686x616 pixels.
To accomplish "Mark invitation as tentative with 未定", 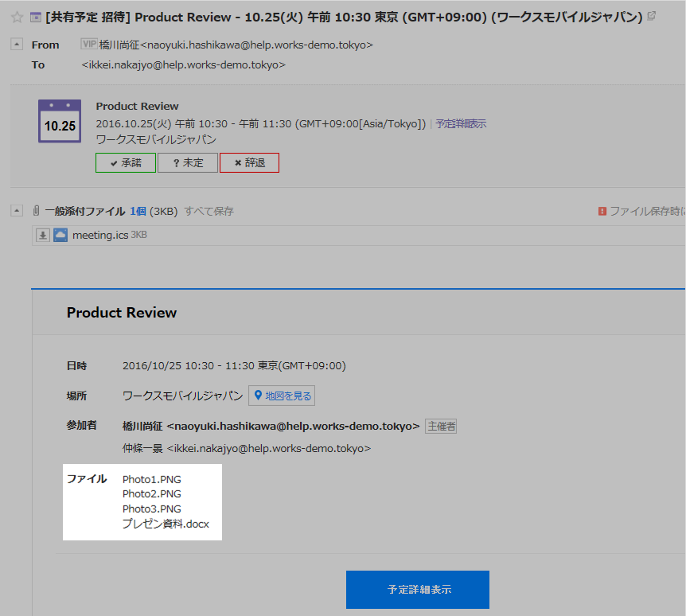I will point(188,163).
